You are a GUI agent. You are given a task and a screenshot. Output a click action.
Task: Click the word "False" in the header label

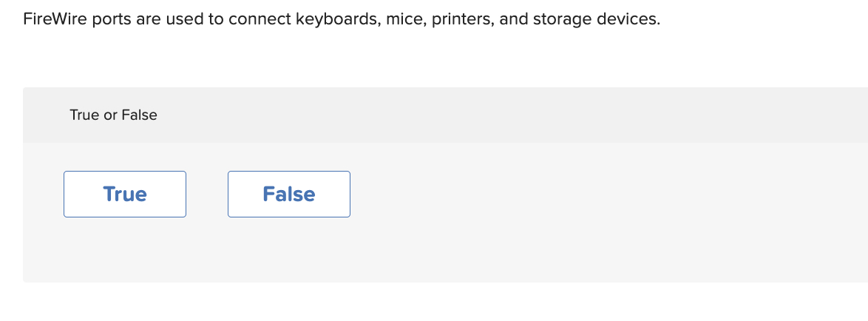pyautogui.click(x=140, y=115)
